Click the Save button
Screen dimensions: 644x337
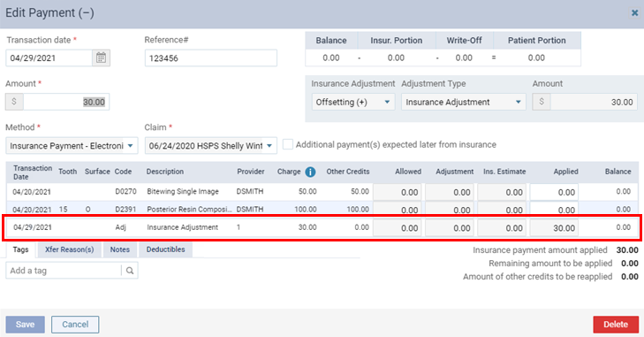(x=25, y=325)
